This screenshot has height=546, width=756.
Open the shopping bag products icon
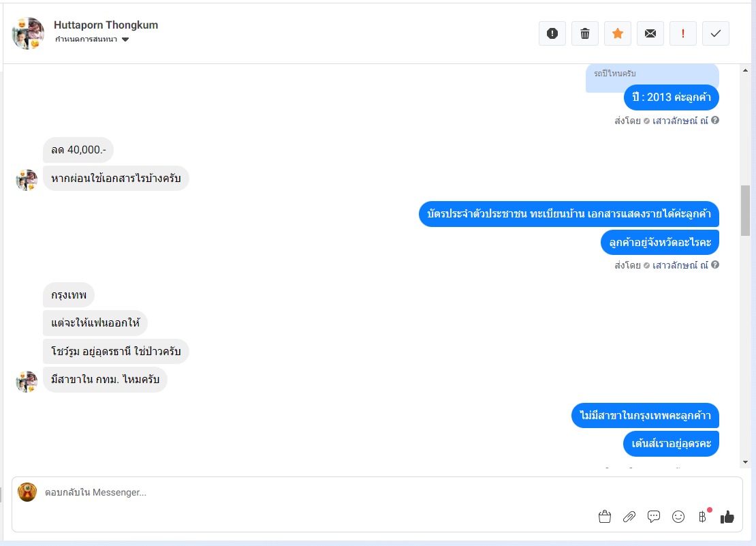tap(605, 517)
